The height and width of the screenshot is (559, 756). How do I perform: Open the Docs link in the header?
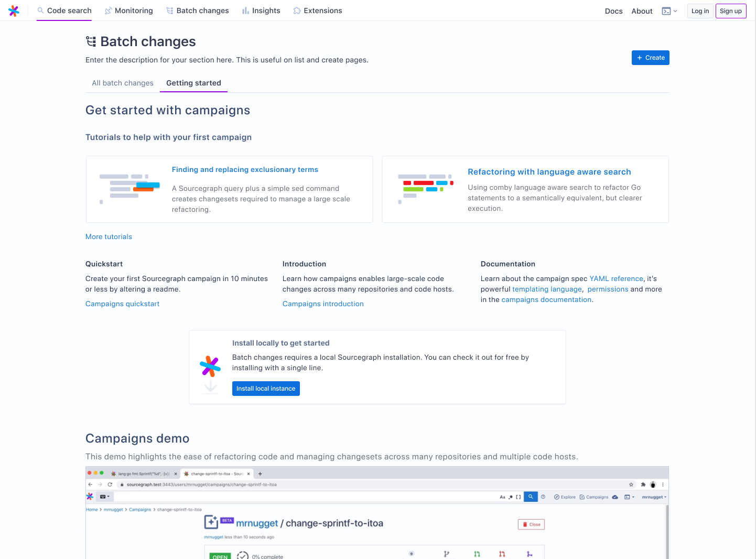click(x=613, y=11)
